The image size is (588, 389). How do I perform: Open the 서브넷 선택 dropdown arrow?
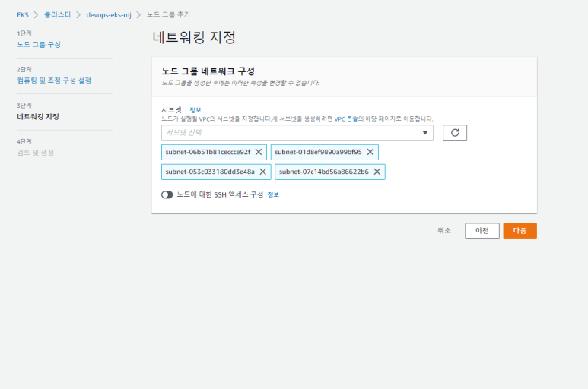coord(425,133)
